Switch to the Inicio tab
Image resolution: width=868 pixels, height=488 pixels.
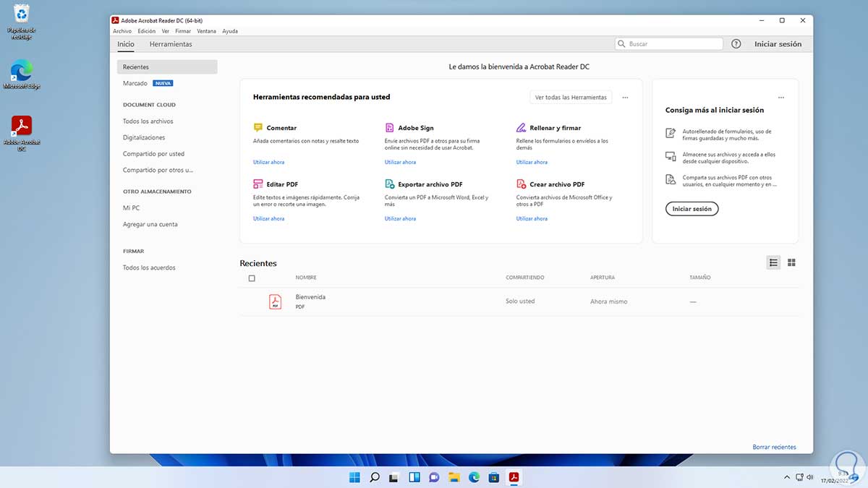click(126, 44)
